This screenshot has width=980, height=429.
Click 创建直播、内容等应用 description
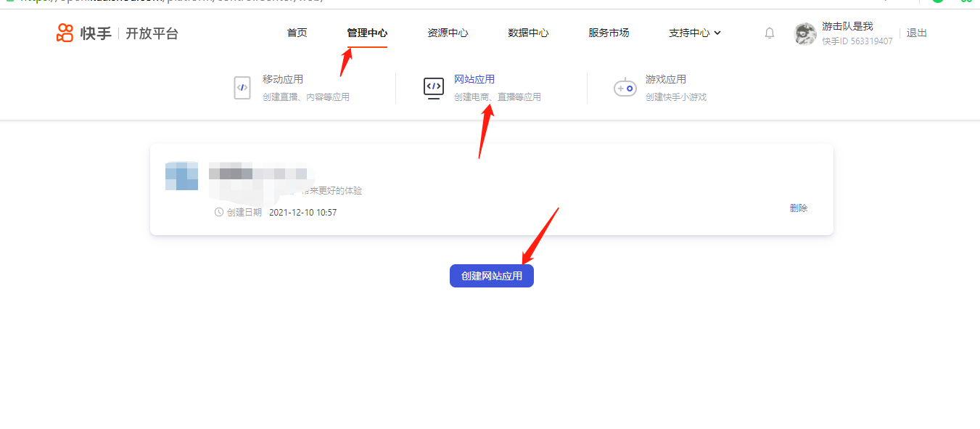(x=306, y=97)
